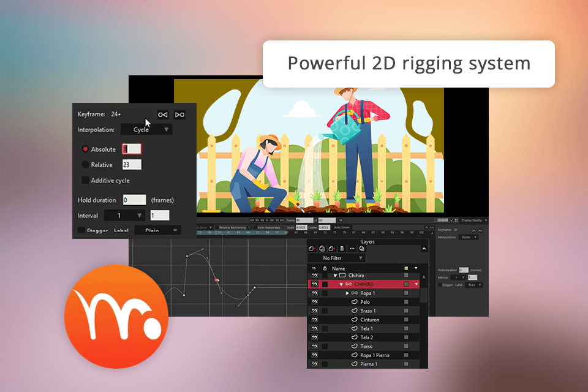
Task: Open the Bezier interpolation dropdown in small panel
Action: coord(468,237)
